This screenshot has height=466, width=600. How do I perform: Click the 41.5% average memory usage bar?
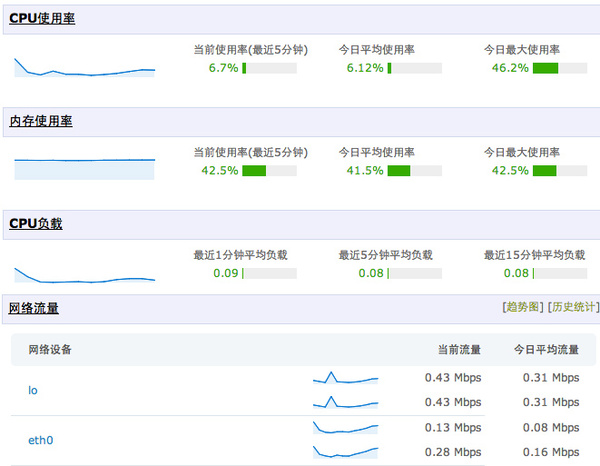tap(415, 171)
